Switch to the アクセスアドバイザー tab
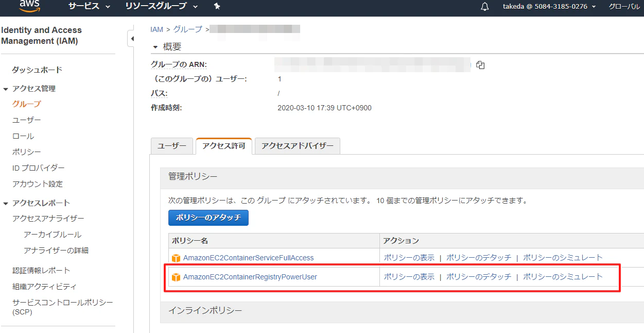 click(x=298, y=146)
